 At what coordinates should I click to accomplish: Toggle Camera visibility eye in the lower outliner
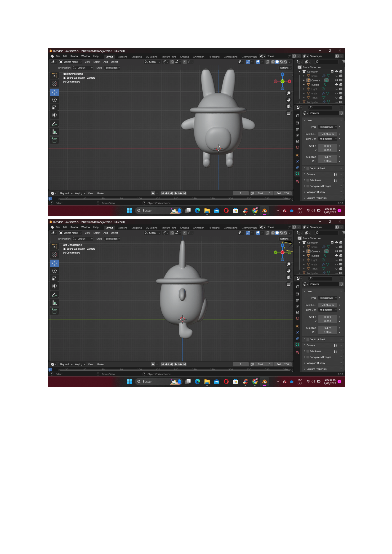(336, 251)
